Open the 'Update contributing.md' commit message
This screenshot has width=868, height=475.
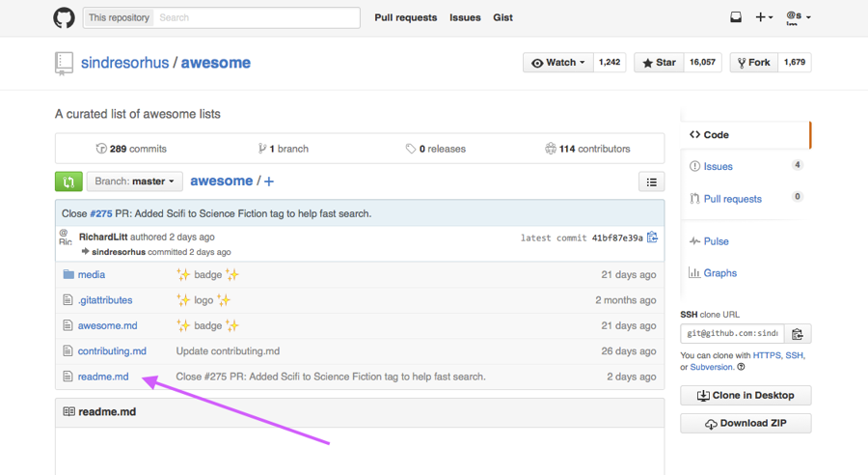pyautogui.click(x=228, y=350)
